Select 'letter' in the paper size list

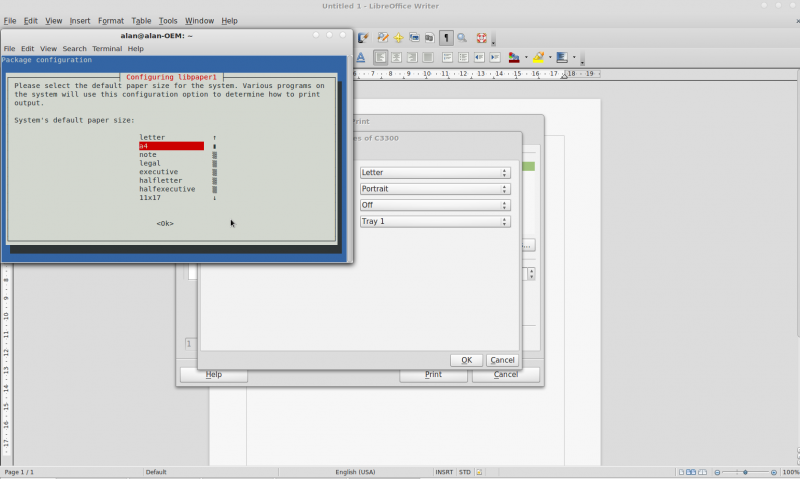152,138
